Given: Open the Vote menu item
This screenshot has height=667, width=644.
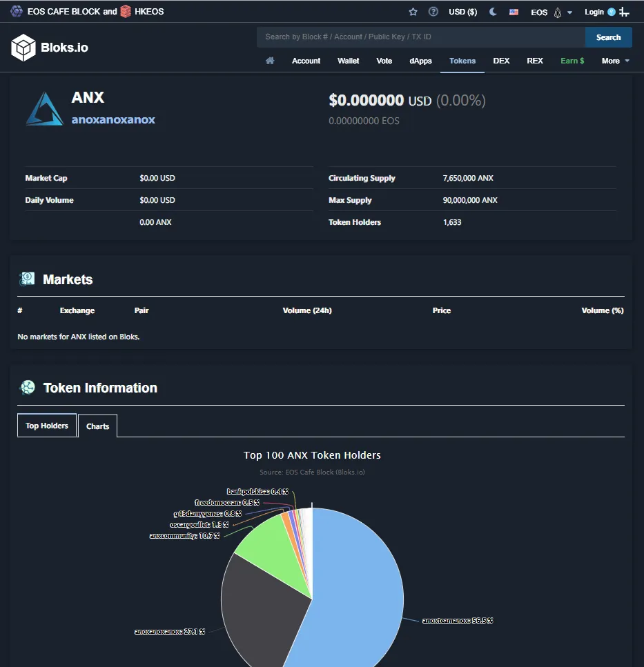Looking at the screenshot, I should pos(384,61).
